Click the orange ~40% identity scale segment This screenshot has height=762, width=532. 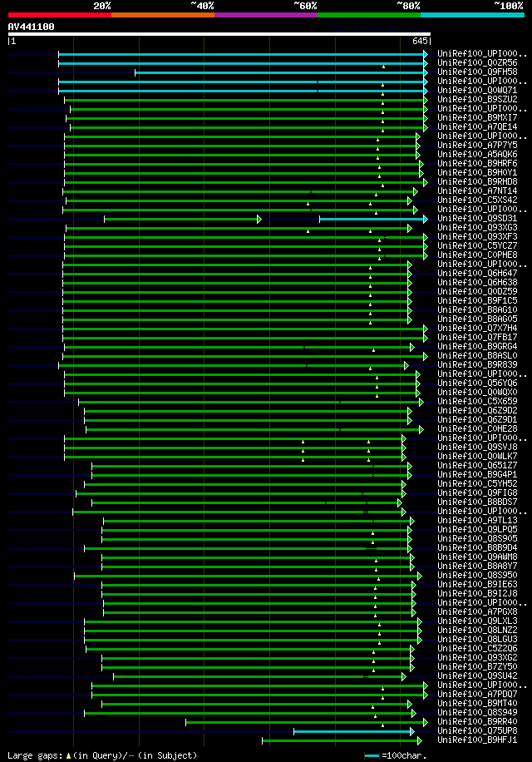[x=163, y=15]
